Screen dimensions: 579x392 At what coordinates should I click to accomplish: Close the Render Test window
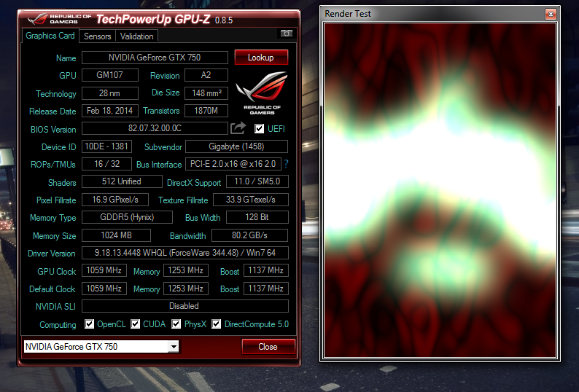click(551, 14)
